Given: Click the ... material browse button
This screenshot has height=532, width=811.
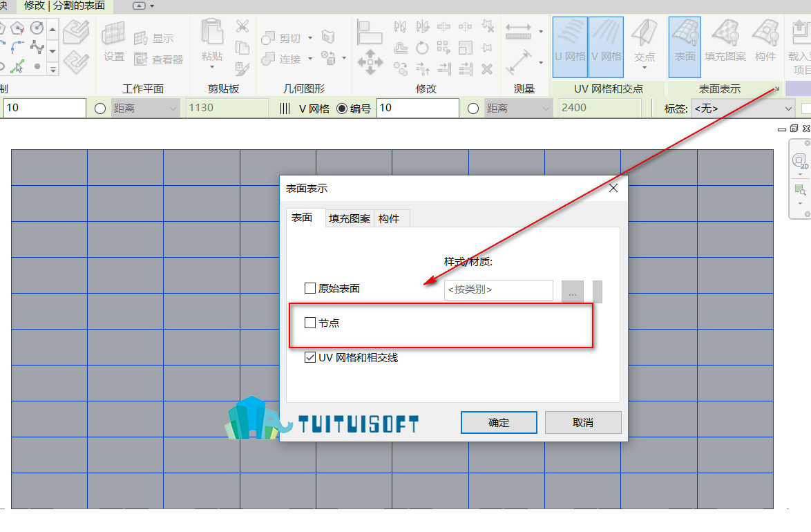Looking at the screenshot, I should pyautogui.click(x=573, y=292).
